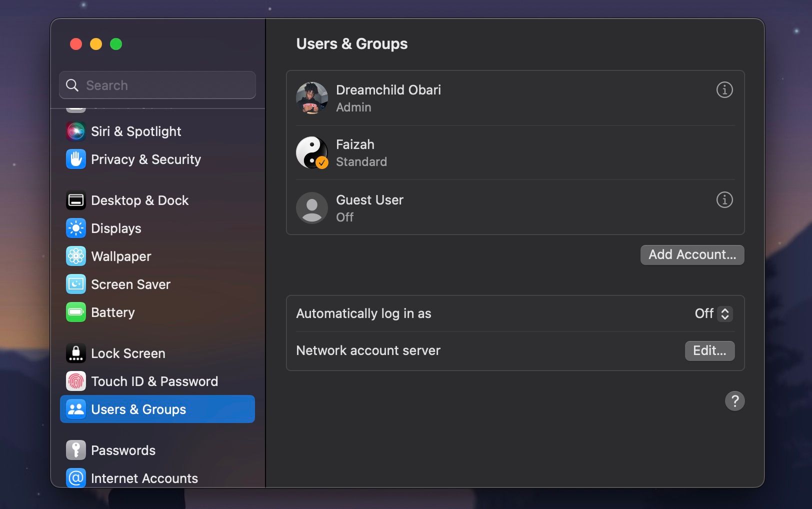Open Internet Accounts settings
Image resolution: width=812 pixels, height=509 pixels.
point(144,478)
